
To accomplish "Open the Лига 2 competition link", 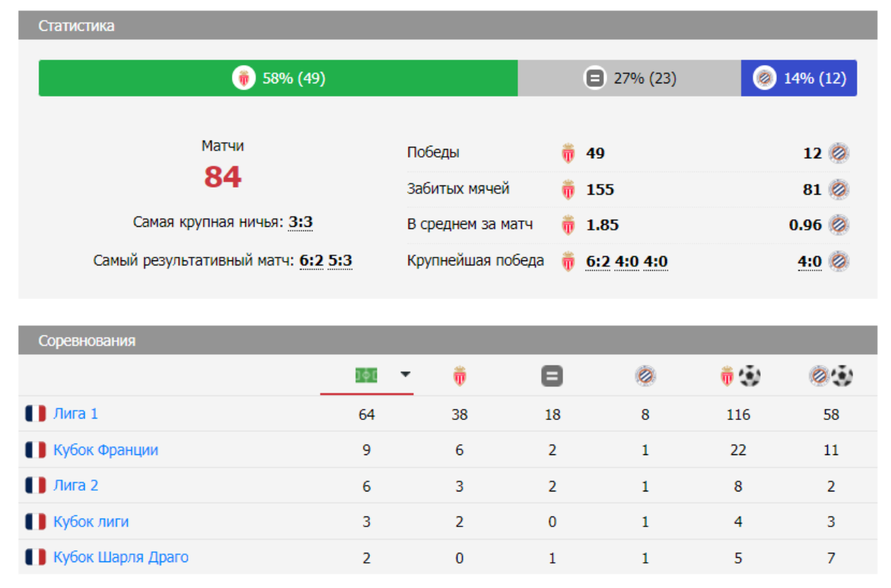I will [76, 486].
